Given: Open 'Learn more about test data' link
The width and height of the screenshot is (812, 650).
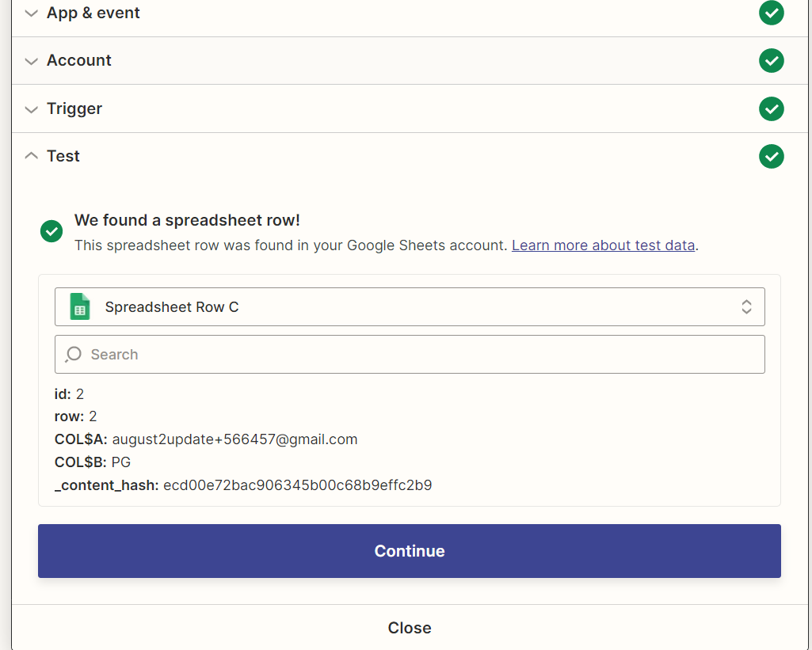Looking at the screenshot, I should tap(603, 245).
